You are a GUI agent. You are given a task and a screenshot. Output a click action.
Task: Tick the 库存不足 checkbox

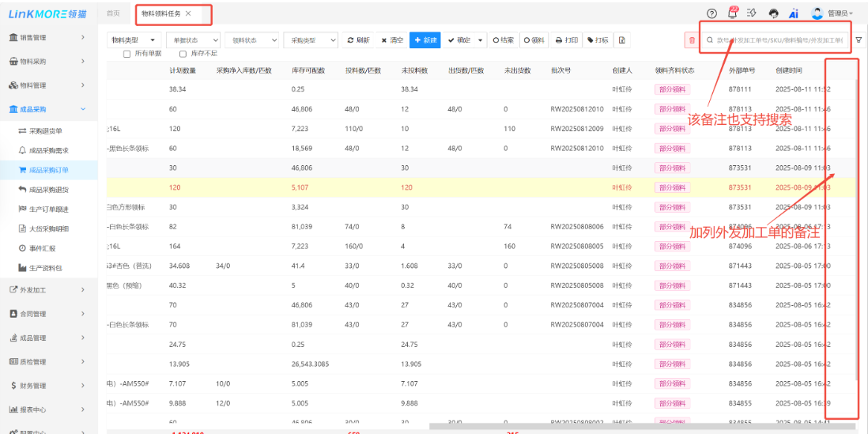(183, 54)
